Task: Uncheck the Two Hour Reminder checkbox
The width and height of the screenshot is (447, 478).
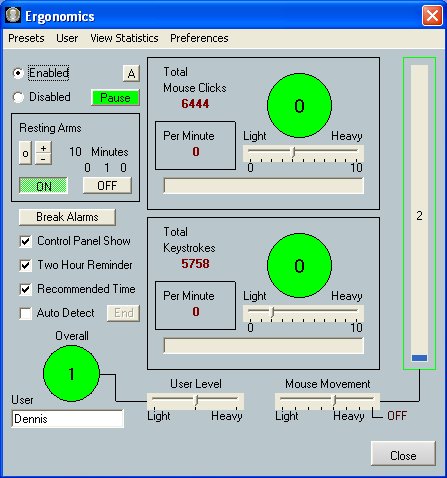Action: point(26,265)
